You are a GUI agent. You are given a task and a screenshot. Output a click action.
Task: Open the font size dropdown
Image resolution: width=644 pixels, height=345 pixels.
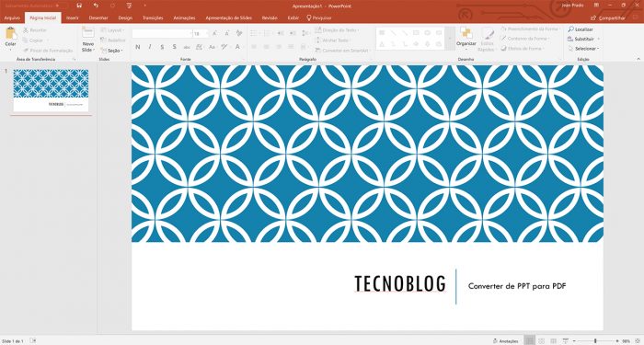pos(206,34)
